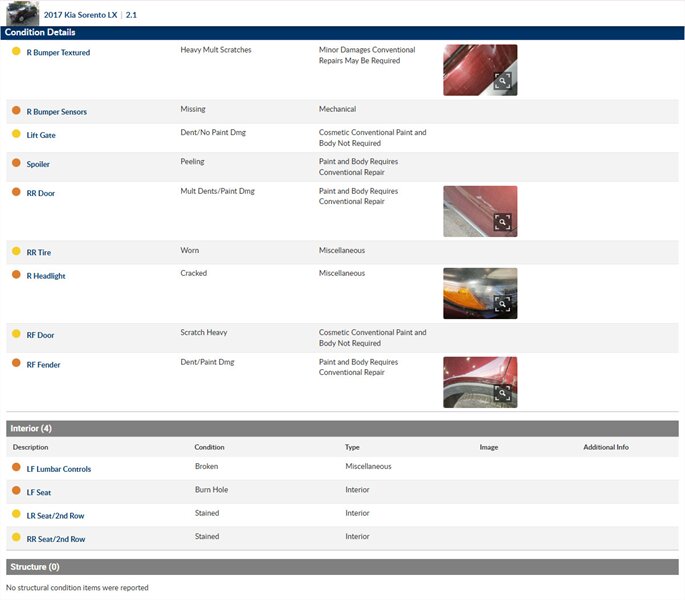The image size is (685, 600).
Task: Click magnify icon on R Headlight photo
Action: pos(502,305)
